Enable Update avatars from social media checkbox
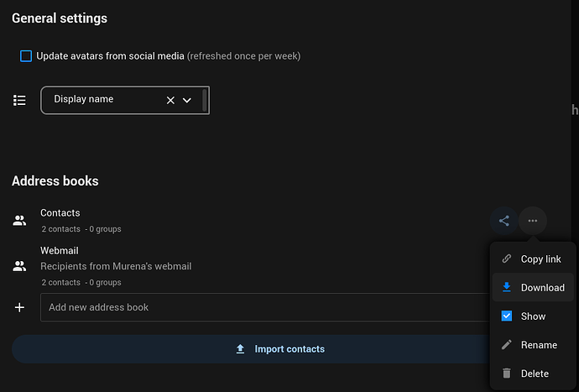This screenshot has height=392, width=579. tap(26, 56)
